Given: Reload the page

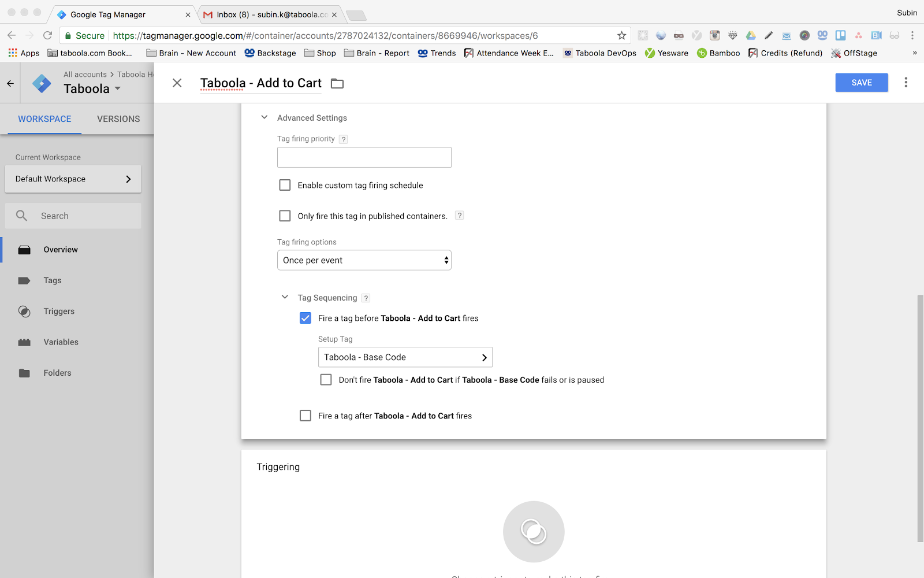Looking at the screenshot, I should coord(48,35).
